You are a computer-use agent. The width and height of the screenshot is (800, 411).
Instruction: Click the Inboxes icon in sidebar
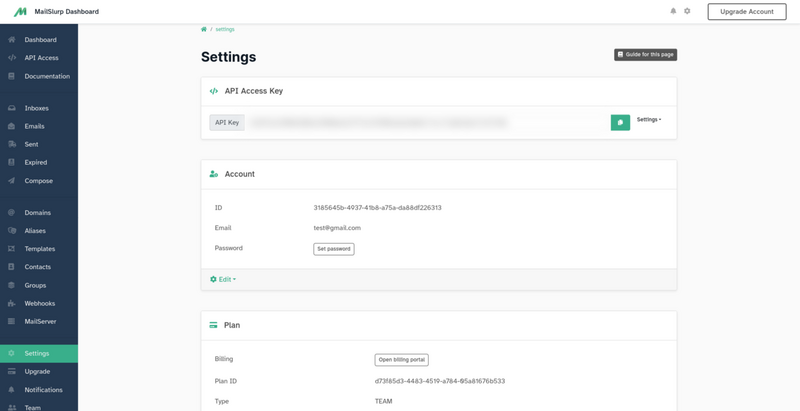tap(12, 108)
